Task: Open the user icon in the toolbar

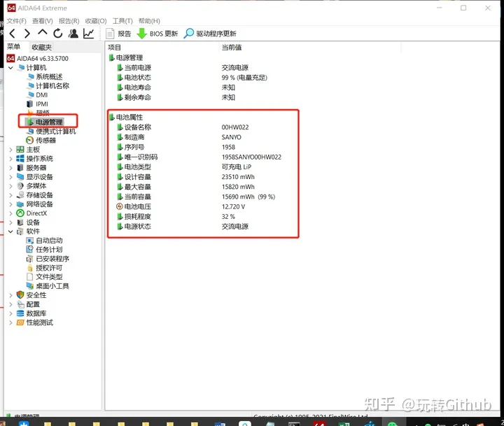Action: pyautogui.click(x=73, y=34)
